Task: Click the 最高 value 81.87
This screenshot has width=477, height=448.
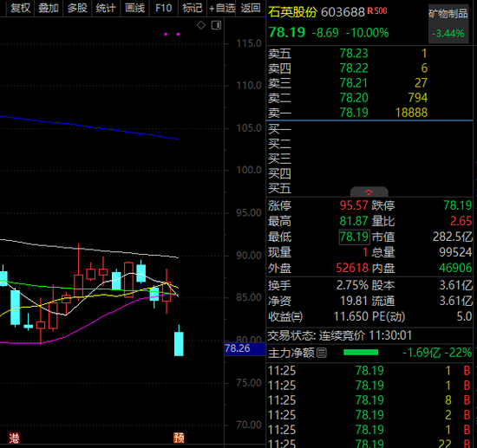Action: point(354,221)
